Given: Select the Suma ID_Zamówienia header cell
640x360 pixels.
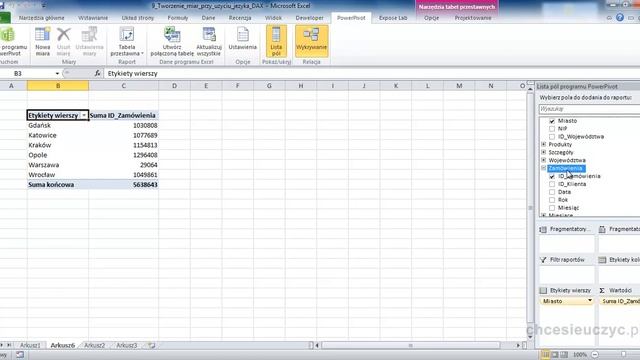Looking at the screenshot, I should click(x=123, y=116).
